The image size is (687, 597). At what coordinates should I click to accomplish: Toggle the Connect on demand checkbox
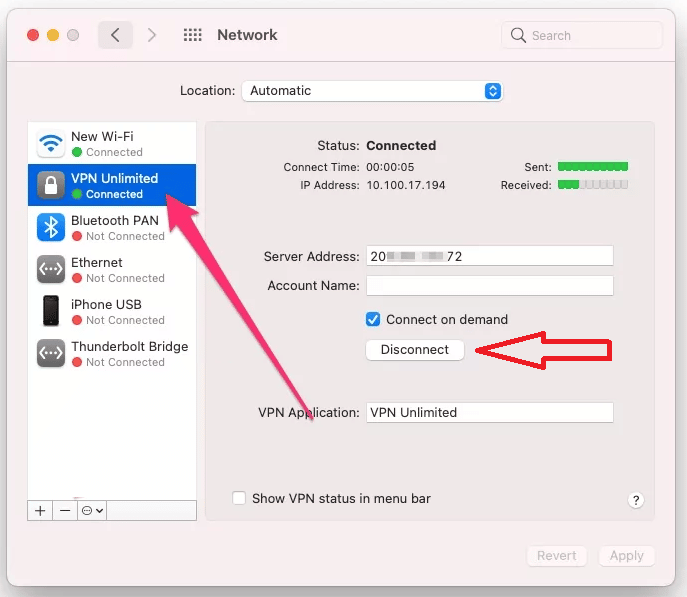pyautogui.click(x=373, y=319)
